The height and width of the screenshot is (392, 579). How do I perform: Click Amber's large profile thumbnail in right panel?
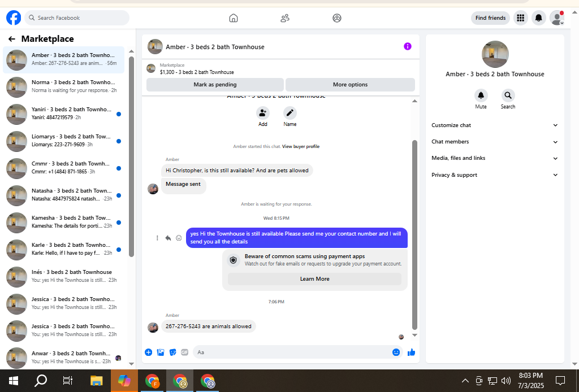point(495,54)
